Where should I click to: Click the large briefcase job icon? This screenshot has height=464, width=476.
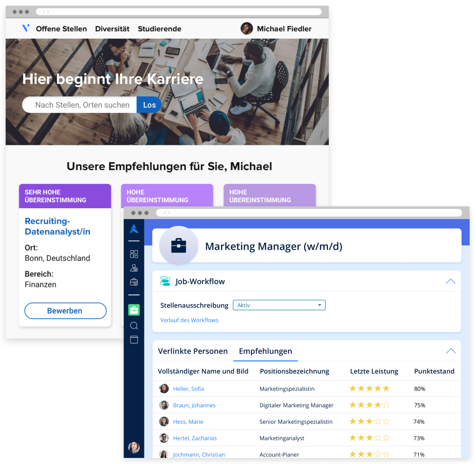point(178,246)
